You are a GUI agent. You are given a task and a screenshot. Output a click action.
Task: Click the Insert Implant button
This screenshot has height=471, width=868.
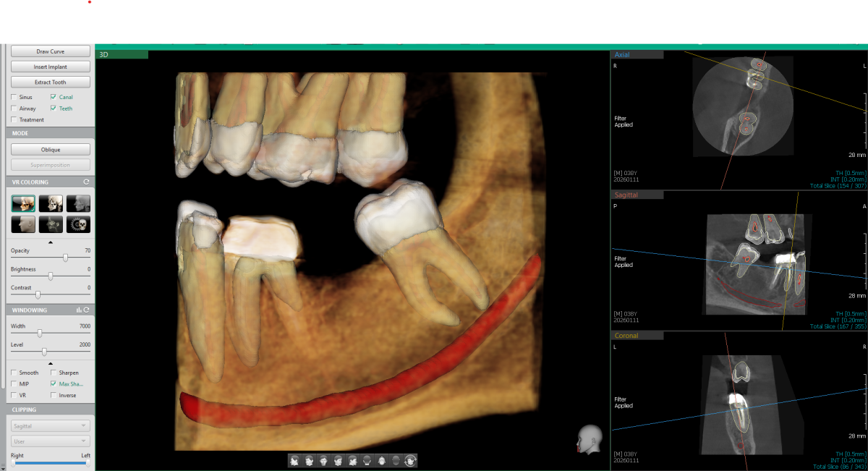coord(50,67)
